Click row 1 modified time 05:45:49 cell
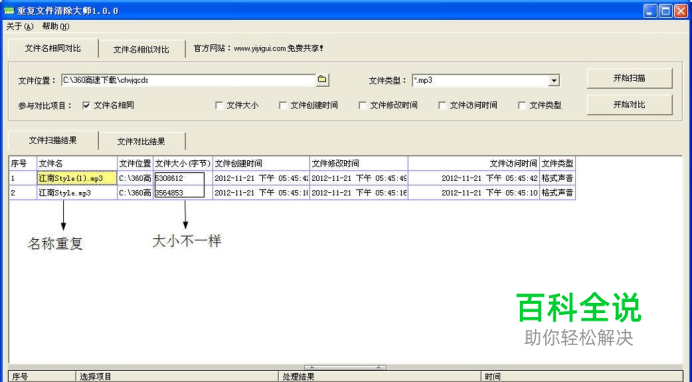This screenshot has width=692, height=382. [x=358, y=178]
